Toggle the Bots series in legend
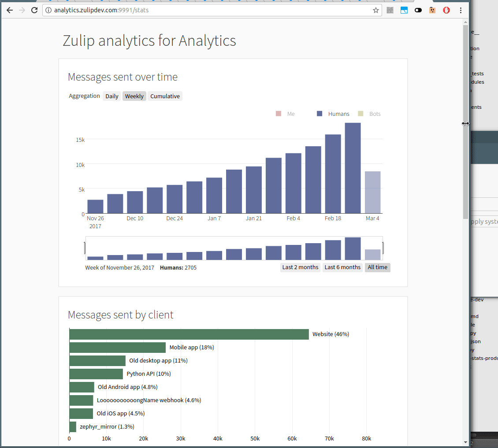 [369, 114]
